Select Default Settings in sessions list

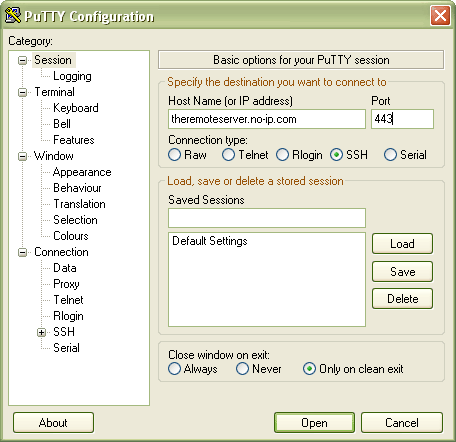210,241
